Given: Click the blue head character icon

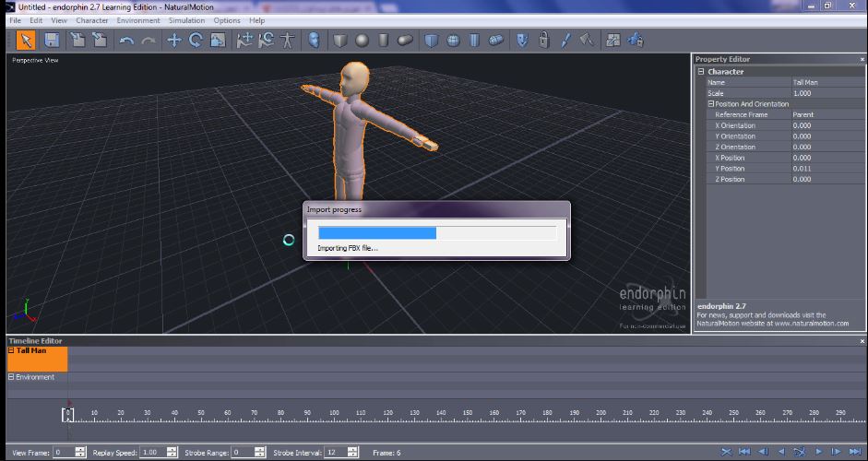Looking at the screenshot, I should click(314, 41).
